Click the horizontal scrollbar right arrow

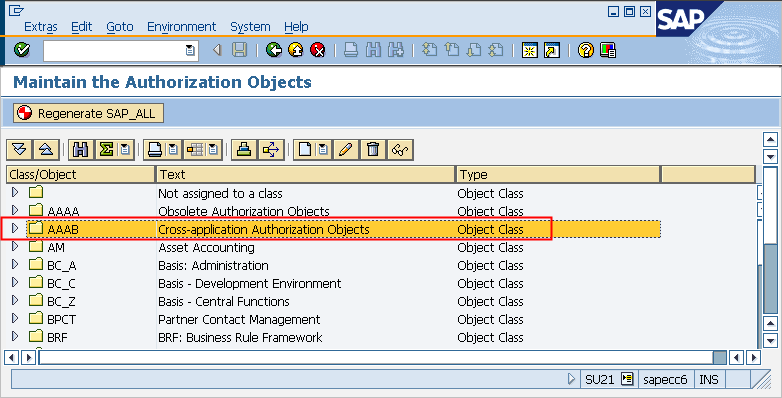(753, 358)
